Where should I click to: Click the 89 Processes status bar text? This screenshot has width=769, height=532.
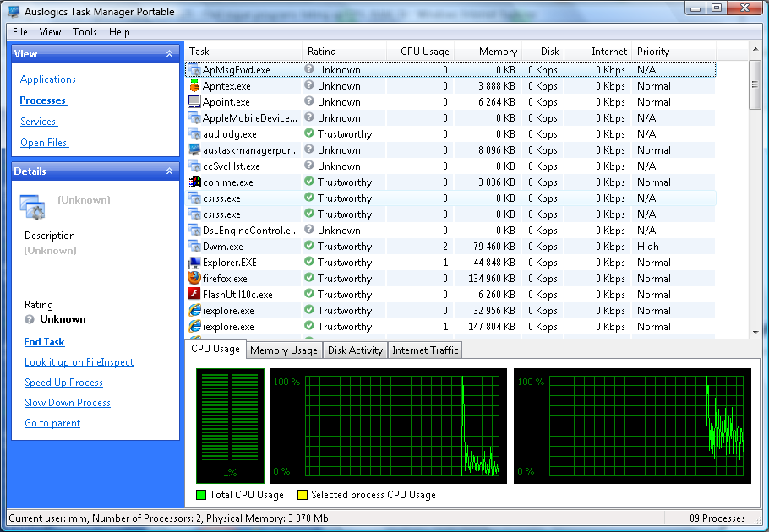click(x=717, y=518)
